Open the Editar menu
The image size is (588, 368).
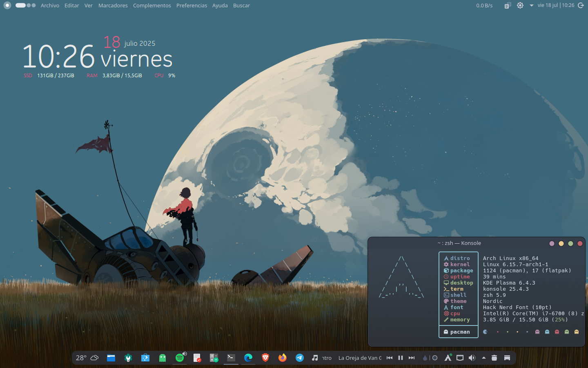pyautogui.click(x=71, y=5)
